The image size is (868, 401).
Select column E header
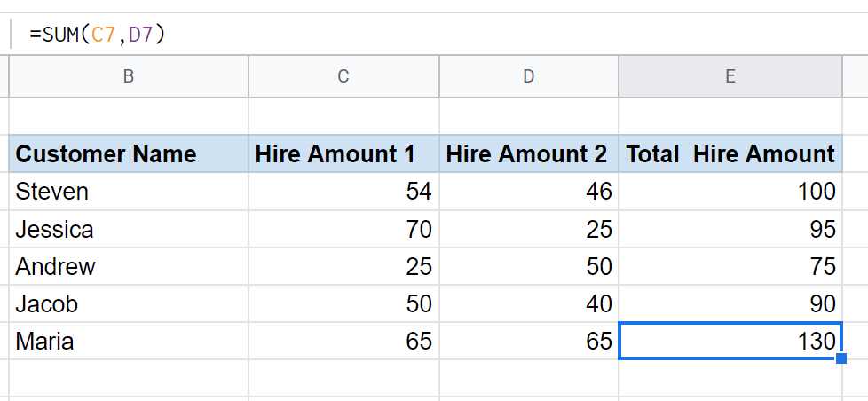click(x=730, y=76)
